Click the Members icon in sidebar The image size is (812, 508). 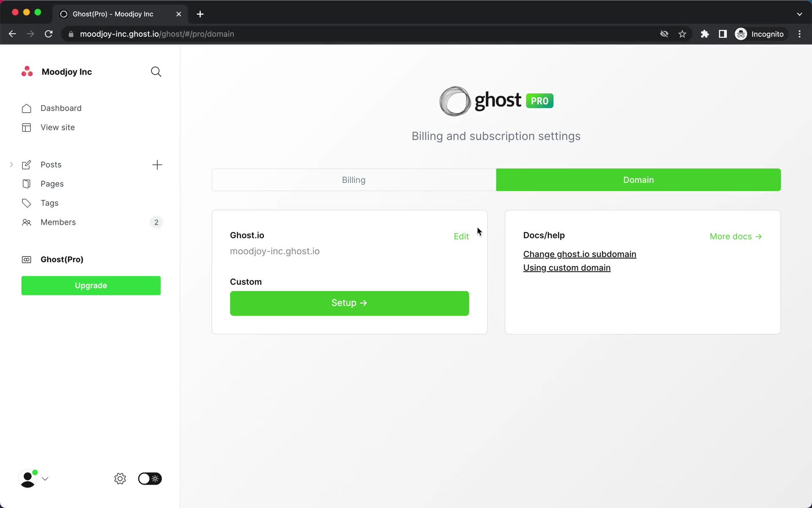click(26, 222)
